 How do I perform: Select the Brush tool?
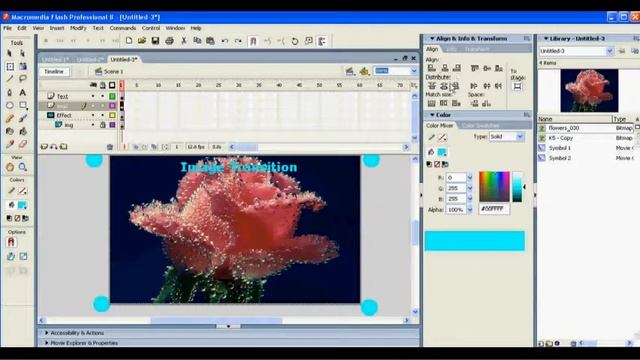[22, 118]
